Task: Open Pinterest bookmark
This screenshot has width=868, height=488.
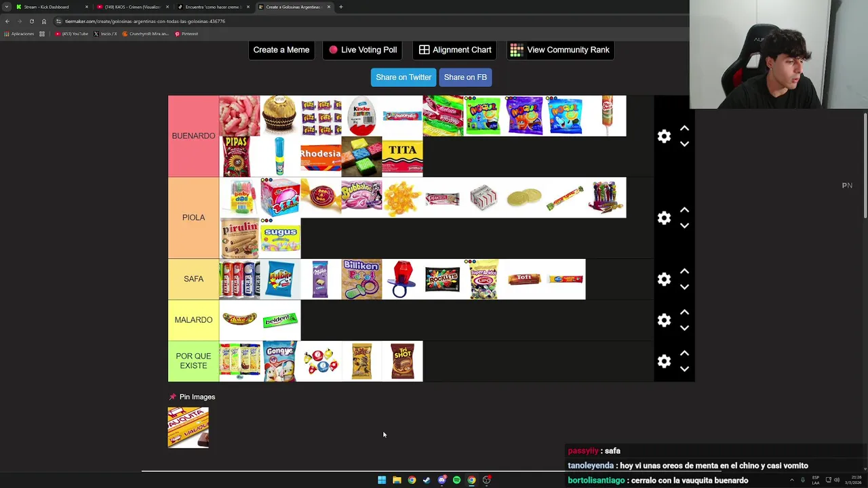Action: pyautogui.click(x=186, y=34)
